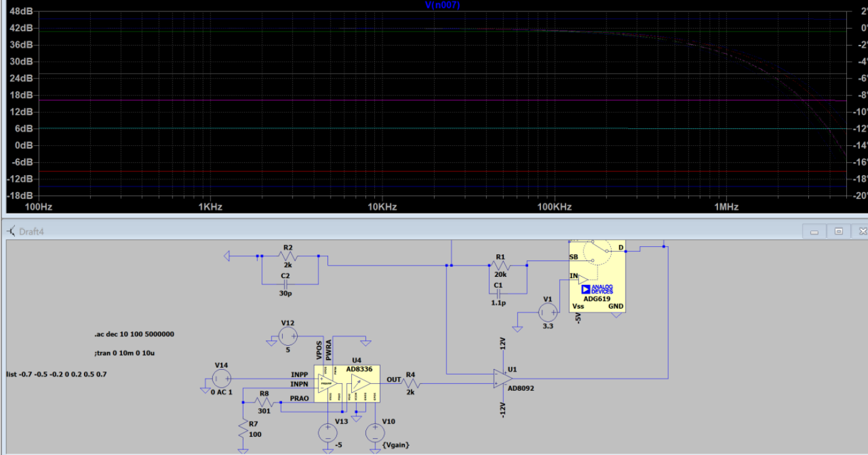The height and width of the screenshot is (455, 868).
Task: Select the V12 voltage source symbol
Action: 288,337
